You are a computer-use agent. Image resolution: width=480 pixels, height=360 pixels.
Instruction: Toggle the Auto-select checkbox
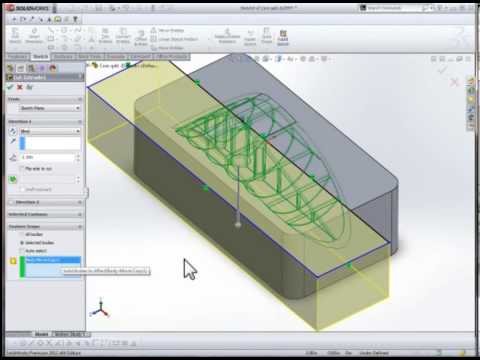point(22,251)
